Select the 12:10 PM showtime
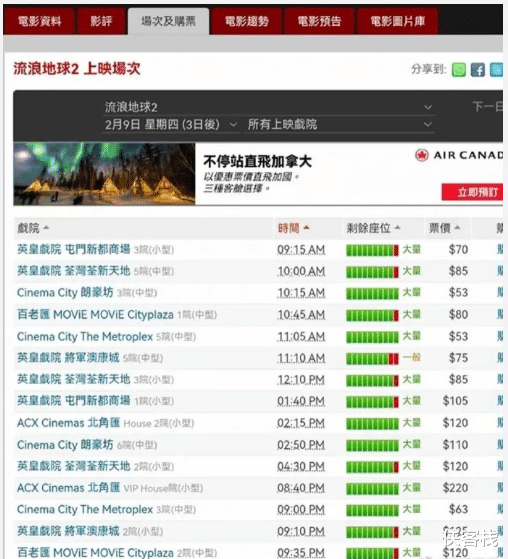 pyautogui.click(x=301, y=380)
